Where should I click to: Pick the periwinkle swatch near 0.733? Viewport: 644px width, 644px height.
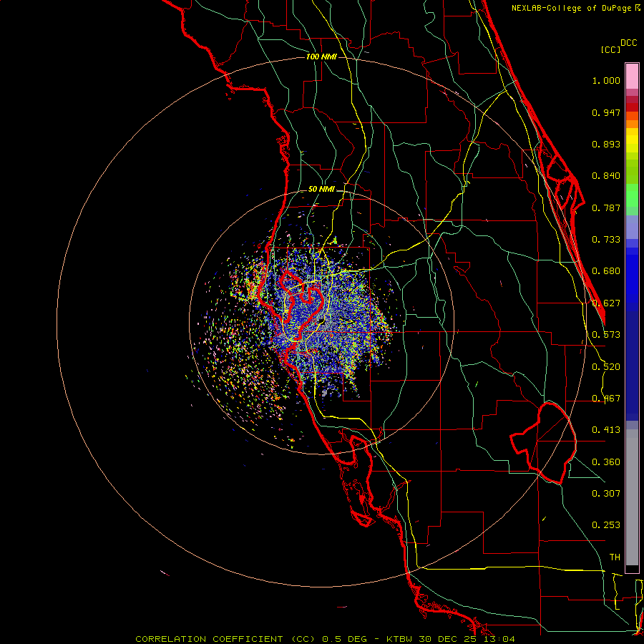tap(632, 227)
